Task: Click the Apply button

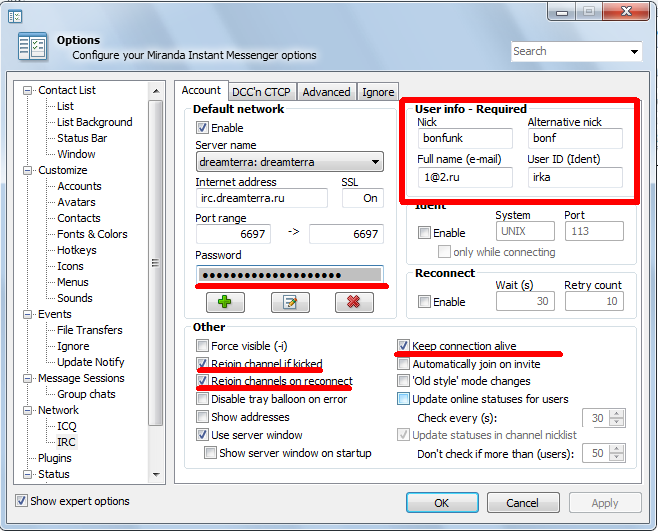Action: pos(605,502)
